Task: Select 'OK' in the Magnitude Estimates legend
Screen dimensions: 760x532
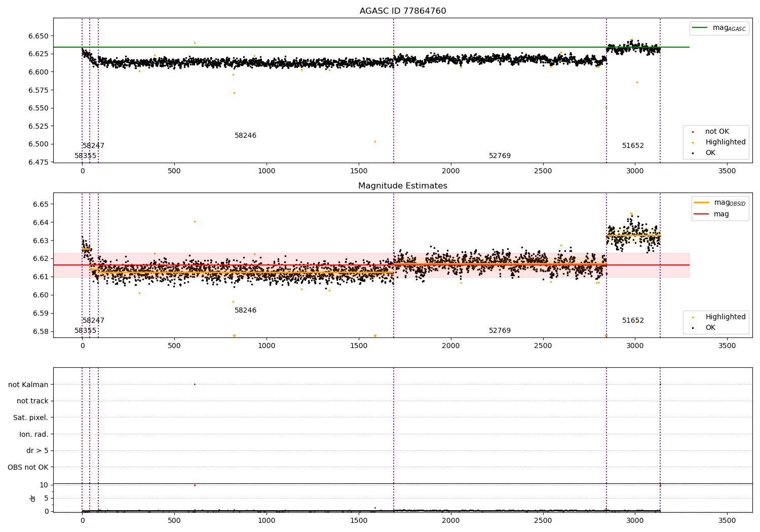Action: coord(710,328)
